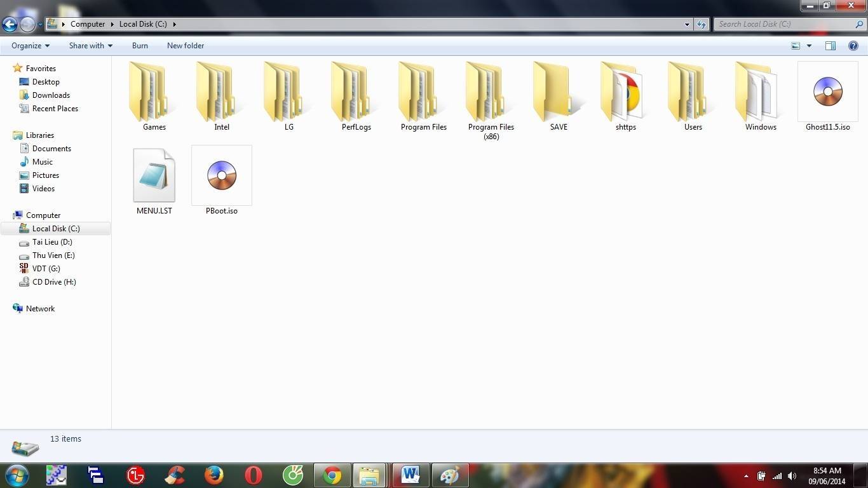Viewport: 868px width, 488px height.
Task: Focus the Search Local Disk (C:) field
Action: tap(785, 24)
